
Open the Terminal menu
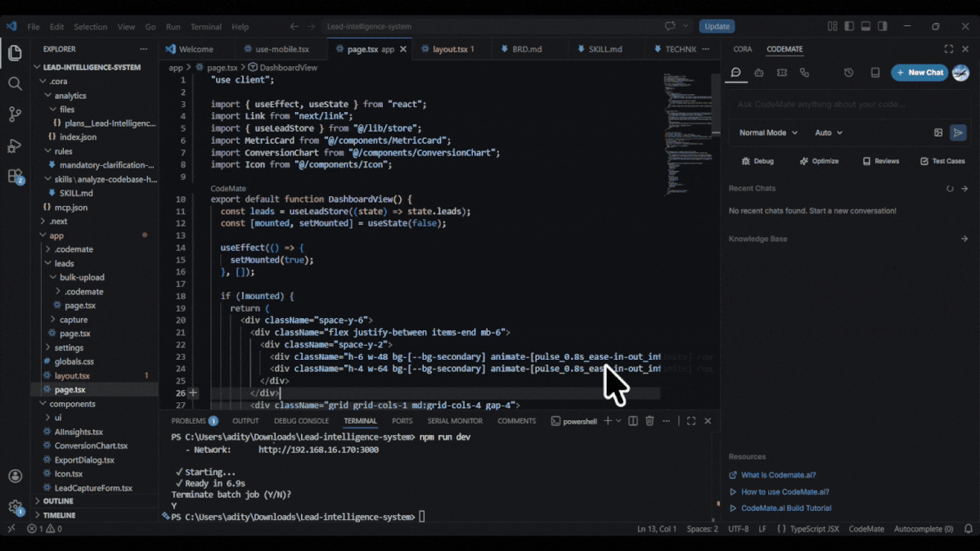coord(205,27)
